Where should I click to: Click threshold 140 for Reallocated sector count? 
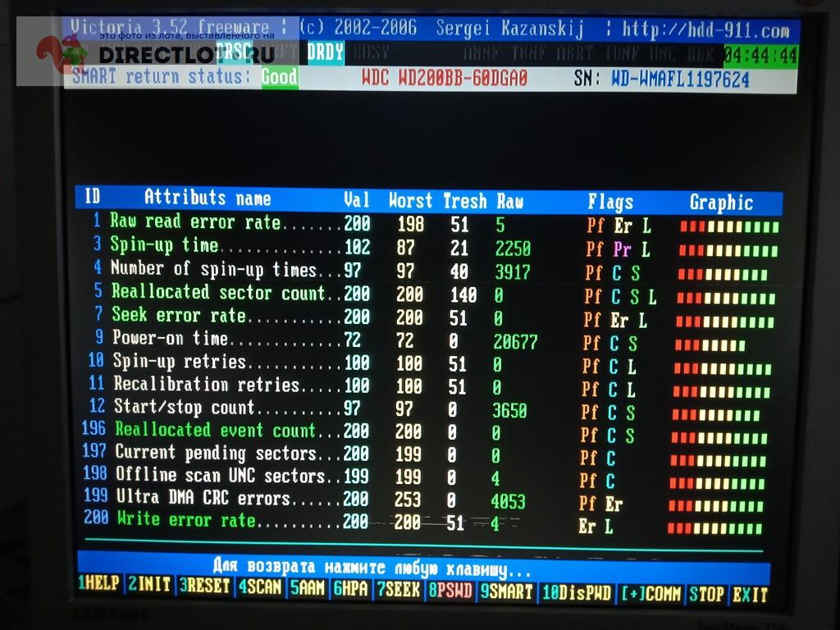coord(463,295)
